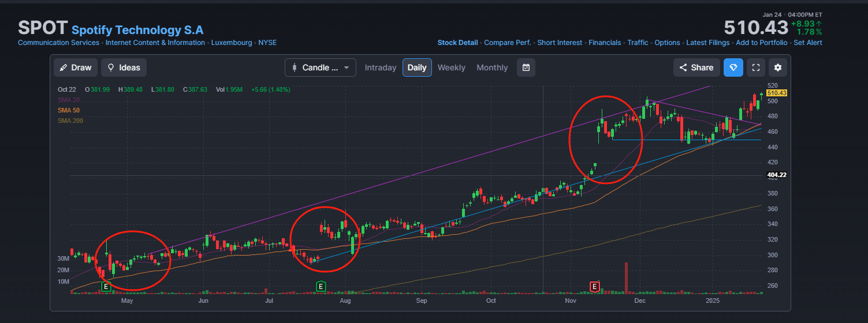
Task: Select the SMA 200 indicator label
Action: [70, 121]
